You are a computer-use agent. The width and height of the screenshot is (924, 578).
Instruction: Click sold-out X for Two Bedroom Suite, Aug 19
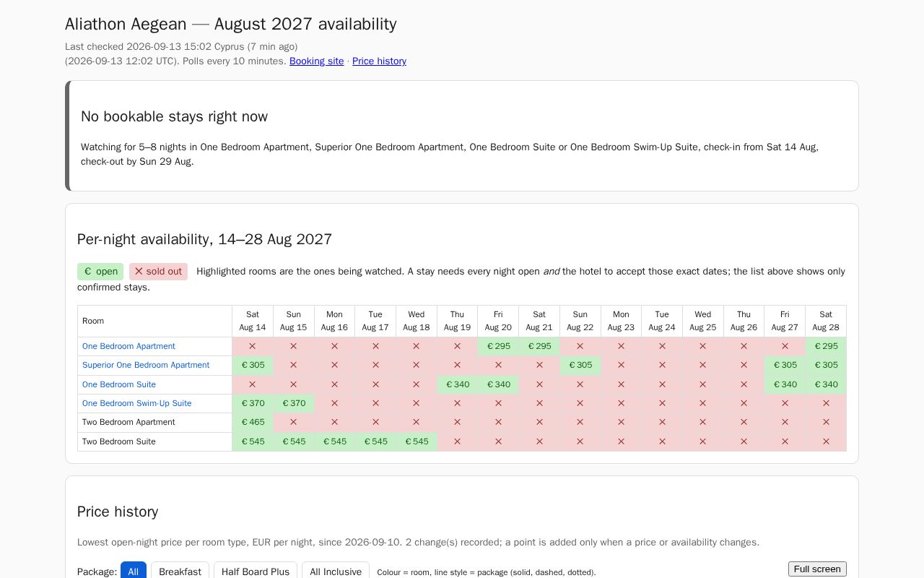pyautogui.click(x=458, y=441)
